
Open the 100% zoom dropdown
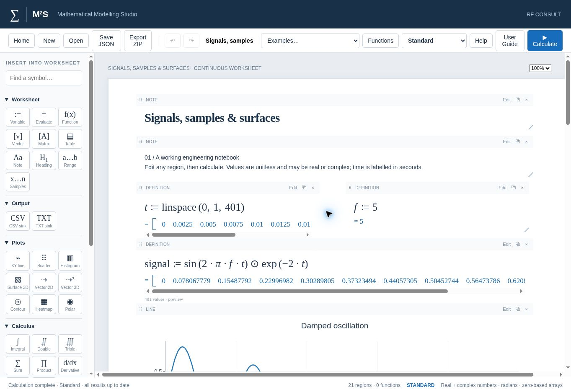tap(540, 68)
